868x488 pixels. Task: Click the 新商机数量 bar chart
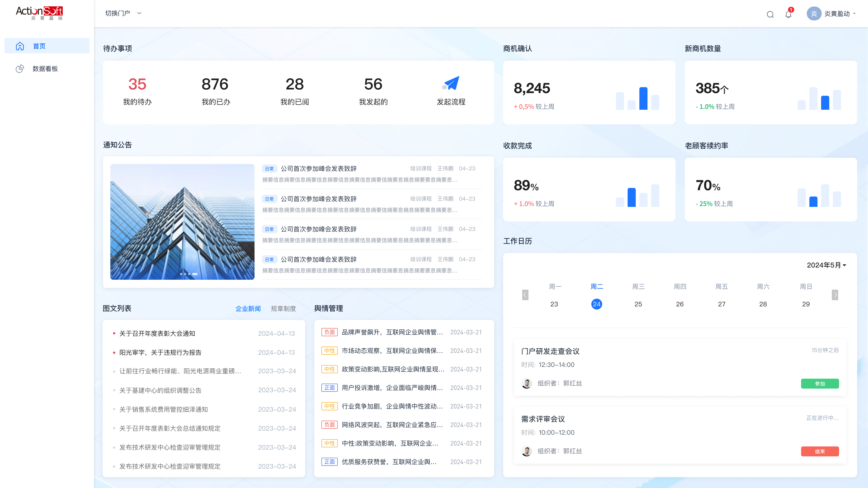(819, 98)
